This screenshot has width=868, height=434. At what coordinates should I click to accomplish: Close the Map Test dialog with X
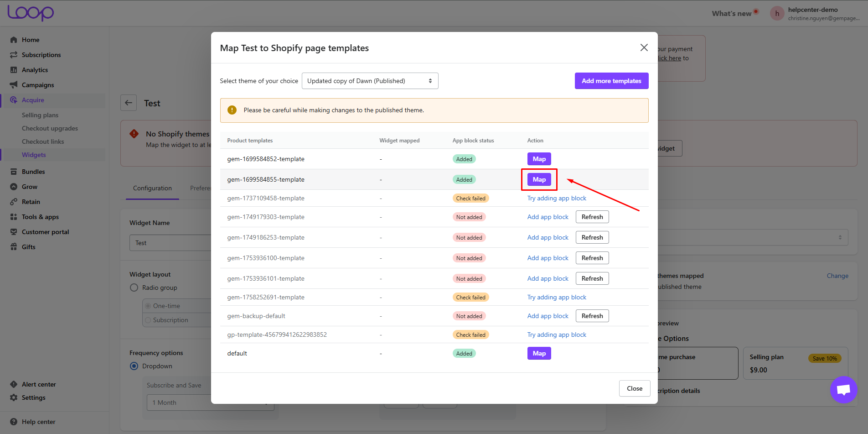[x=644, y=47]
